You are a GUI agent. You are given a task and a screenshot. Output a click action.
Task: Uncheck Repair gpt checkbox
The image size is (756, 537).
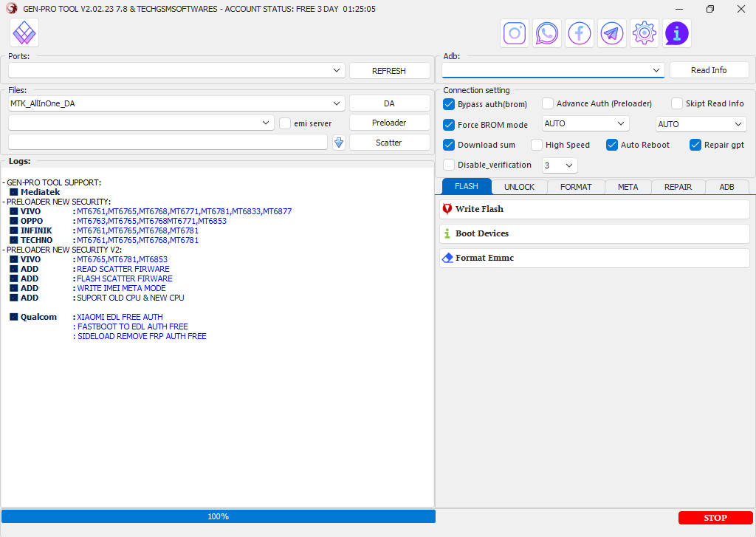pos(695,145)
